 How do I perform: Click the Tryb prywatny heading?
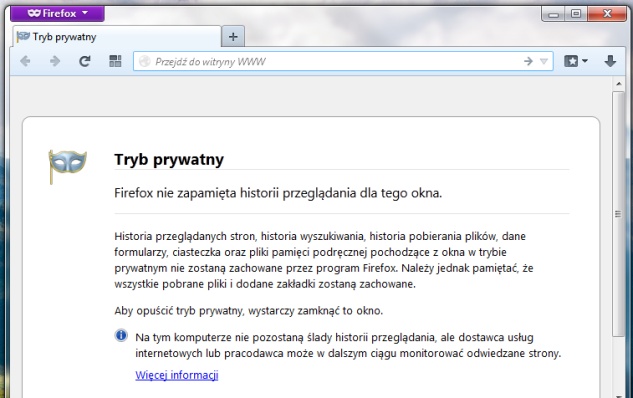click(169, 159)
